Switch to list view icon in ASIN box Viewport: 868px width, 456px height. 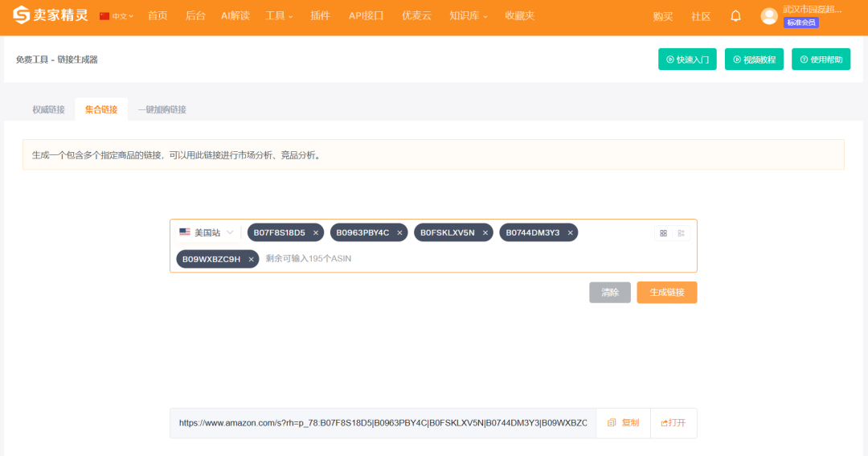point(681,233)
